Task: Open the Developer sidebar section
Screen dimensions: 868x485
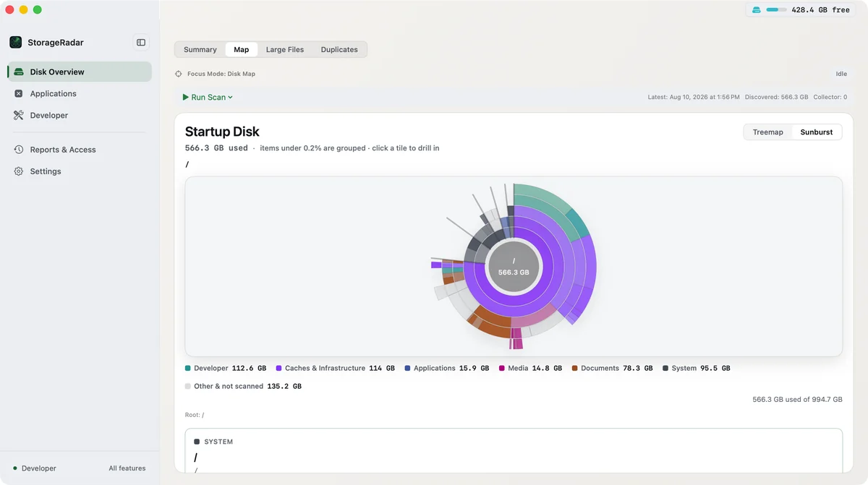Action: pyautogui.click(x=80, y=115)
